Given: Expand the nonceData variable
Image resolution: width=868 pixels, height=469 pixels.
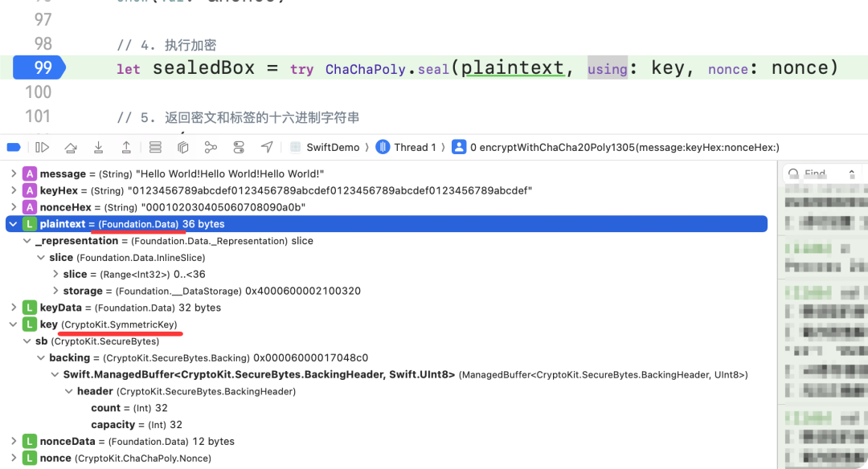Looking at the screenshot, I should [x=14, y=441].
